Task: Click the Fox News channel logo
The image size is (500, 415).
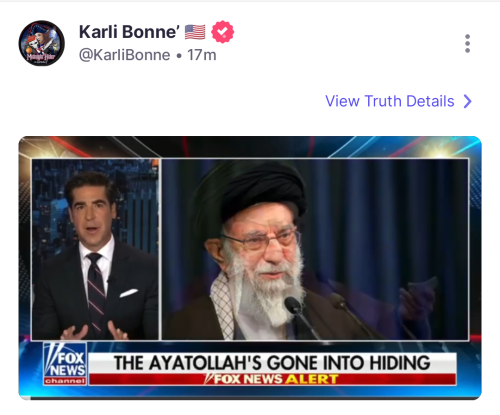Action: 65,364
